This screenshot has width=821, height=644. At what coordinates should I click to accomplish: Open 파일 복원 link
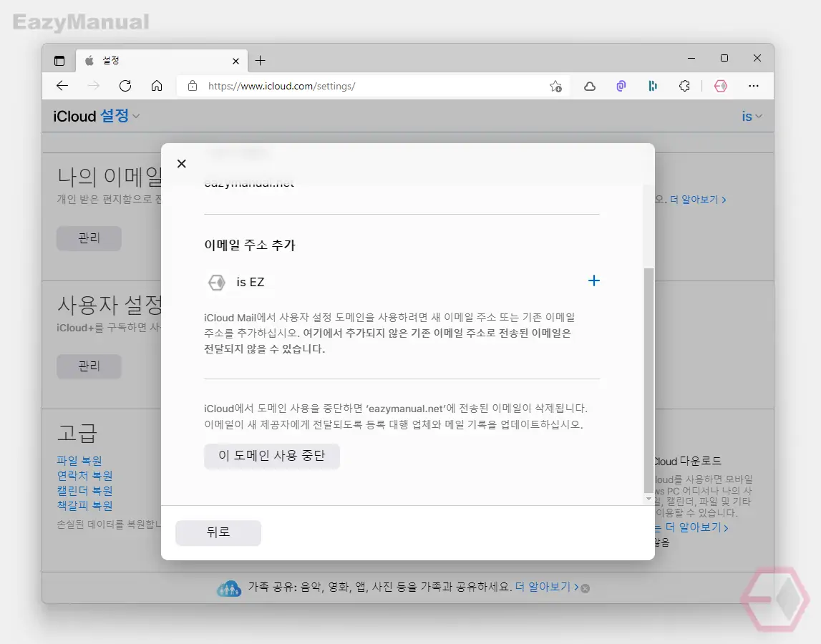(79, 461)
